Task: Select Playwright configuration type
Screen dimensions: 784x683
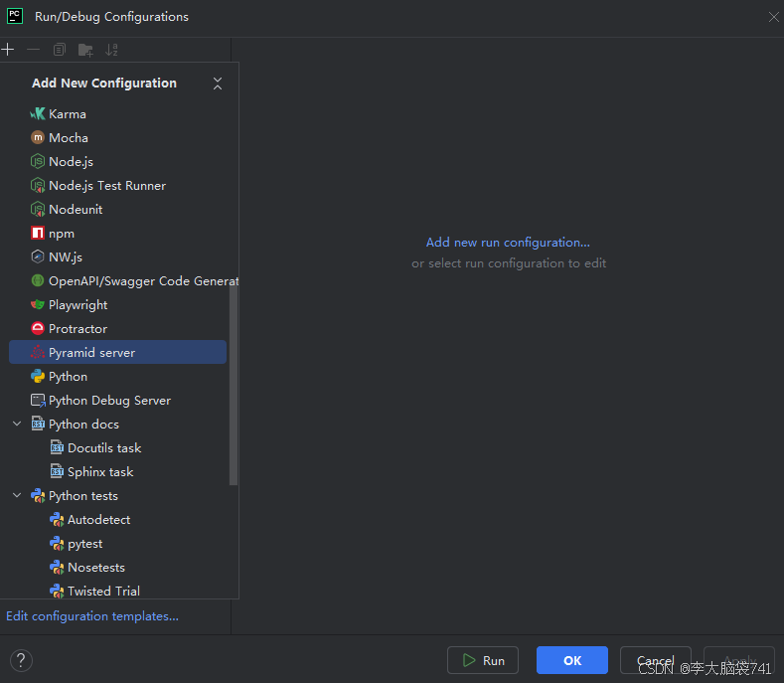Action: point(117,305)
